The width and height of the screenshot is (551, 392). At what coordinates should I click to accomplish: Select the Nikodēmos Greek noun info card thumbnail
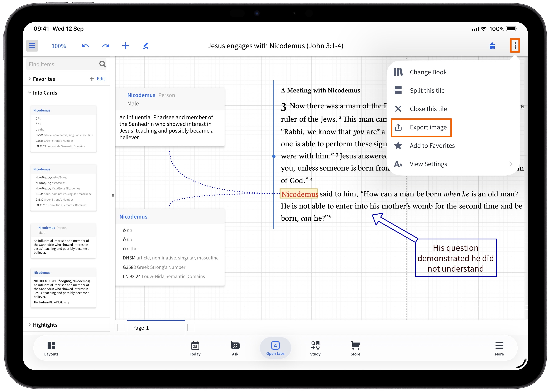click(63, 188)
